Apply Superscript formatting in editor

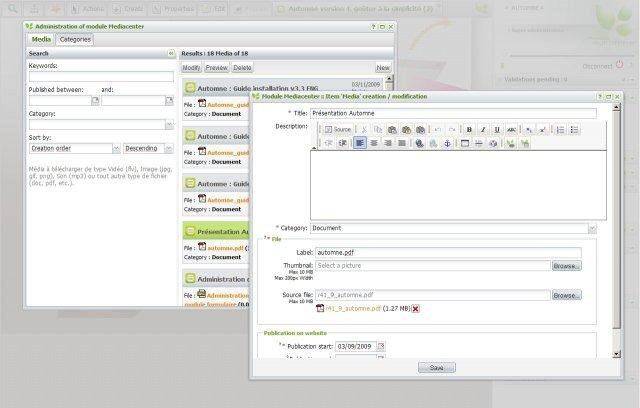coord(542,130)
